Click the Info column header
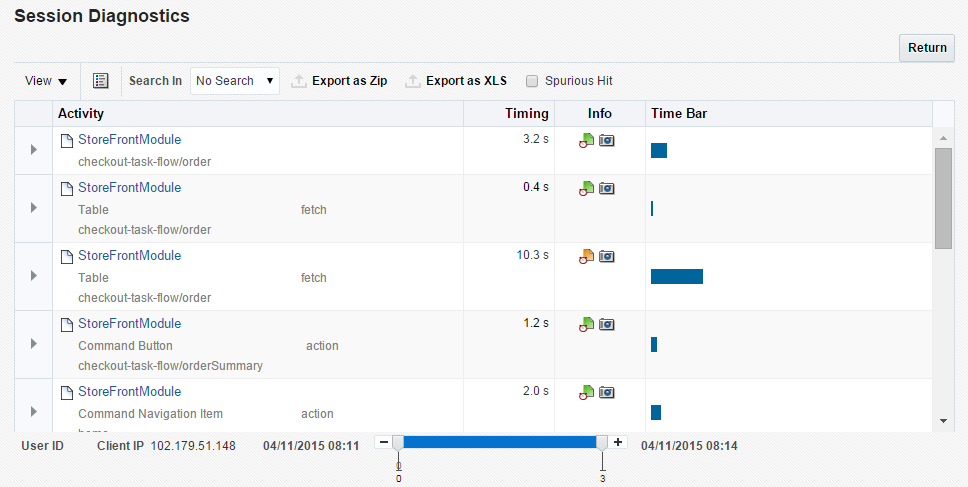Image resolution: width=968 pixels, height=487 pixels. coord(600,114)
